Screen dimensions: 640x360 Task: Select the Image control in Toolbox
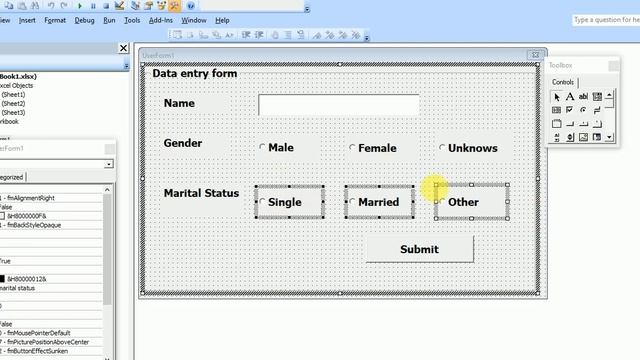point(583,137)
